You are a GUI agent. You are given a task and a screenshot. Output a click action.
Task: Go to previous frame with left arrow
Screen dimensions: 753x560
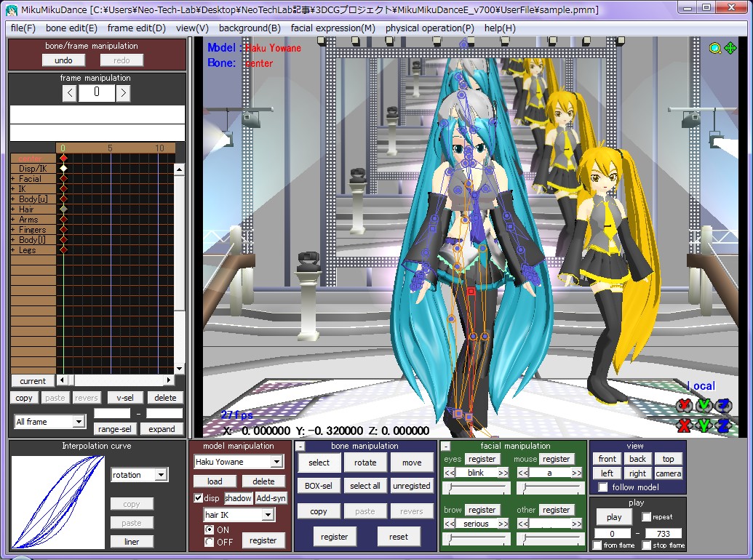pyautogui.click(x=70, y=92)
